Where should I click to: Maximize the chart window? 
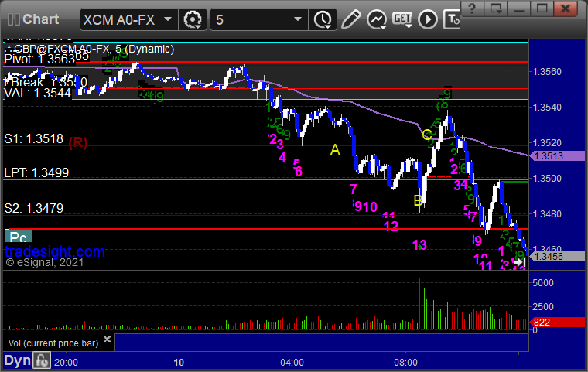coord(542,9)
